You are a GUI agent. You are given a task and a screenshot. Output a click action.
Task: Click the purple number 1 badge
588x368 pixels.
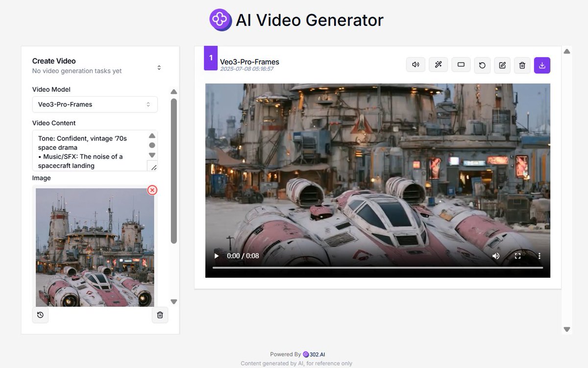[211, 58]
